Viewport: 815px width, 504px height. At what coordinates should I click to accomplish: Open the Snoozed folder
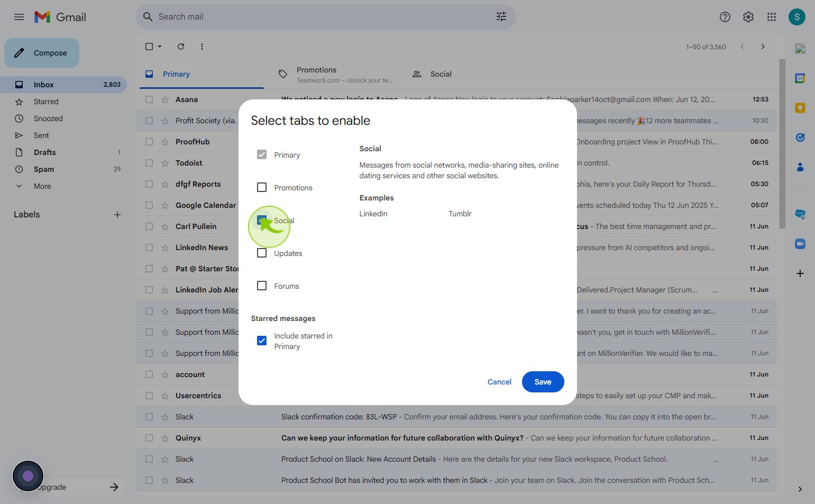63,118
